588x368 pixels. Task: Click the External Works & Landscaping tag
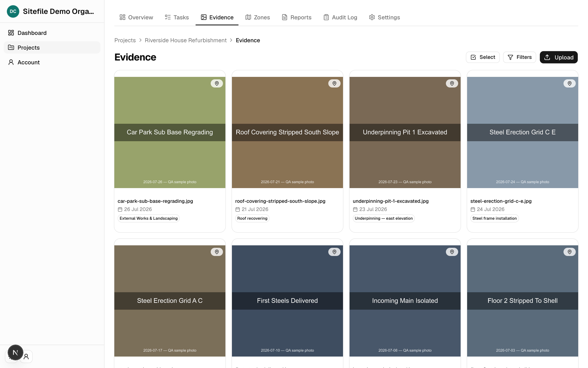149,218
